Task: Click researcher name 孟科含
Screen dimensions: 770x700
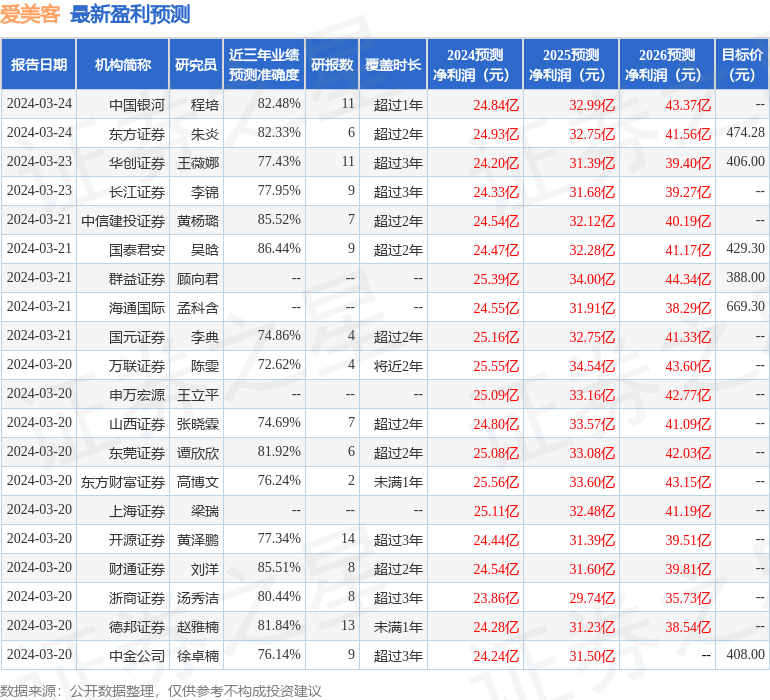Action: [198, 308]
